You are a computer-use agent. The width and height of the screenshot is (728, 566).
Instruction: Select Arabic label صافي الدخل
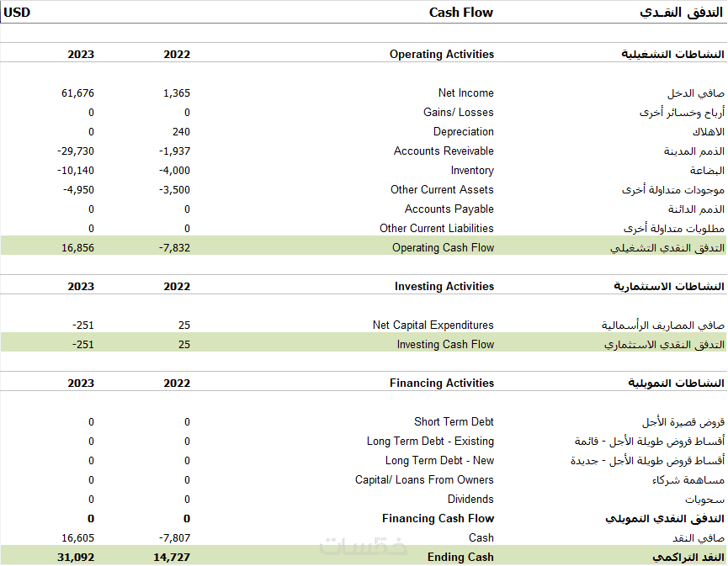pos(696,93)
